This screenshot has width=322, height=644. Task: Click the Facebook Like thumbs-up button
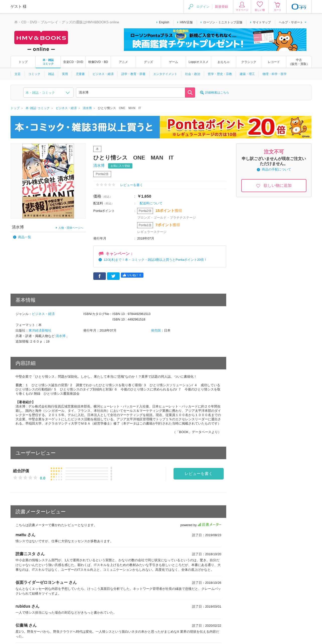coord(132,275)
